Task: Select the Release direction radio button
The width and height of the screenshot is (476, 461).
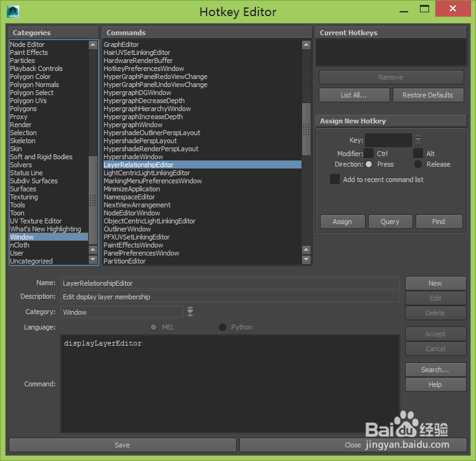Action: coord(418,164)
